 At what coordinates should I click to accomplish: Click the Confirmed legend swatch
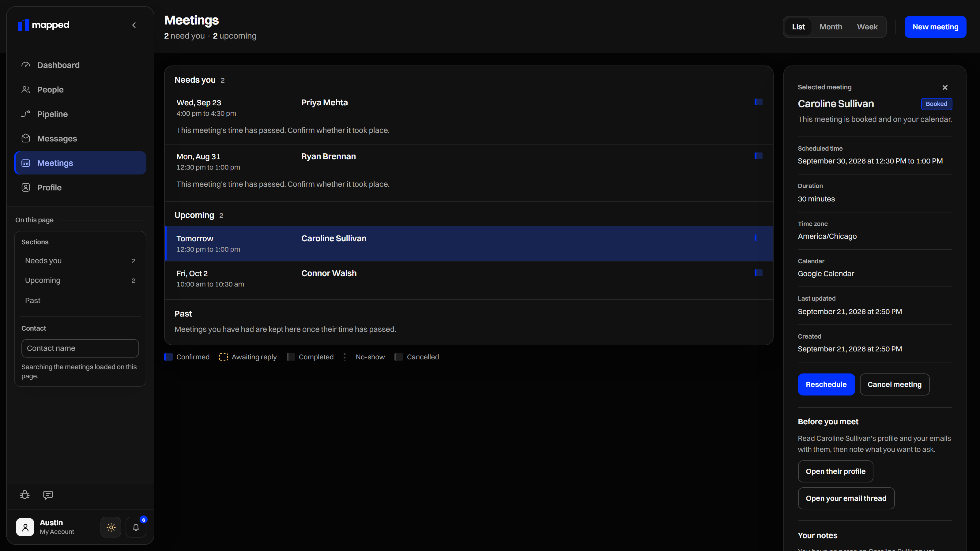168,357
